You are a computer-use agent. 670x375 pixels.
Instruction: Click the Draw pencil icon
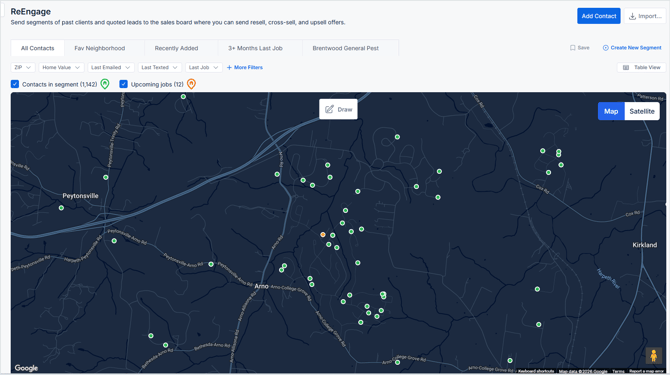tap(329, 109)
